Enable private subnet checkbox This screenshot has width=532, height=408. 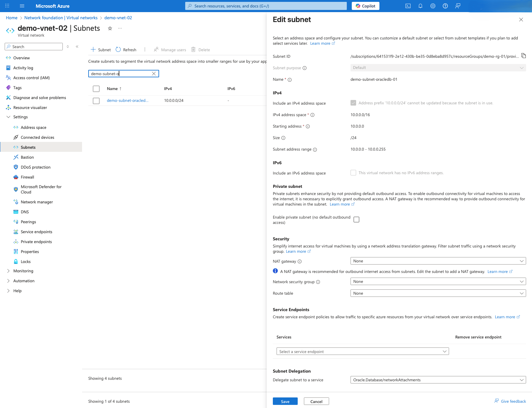coord(356,219)
